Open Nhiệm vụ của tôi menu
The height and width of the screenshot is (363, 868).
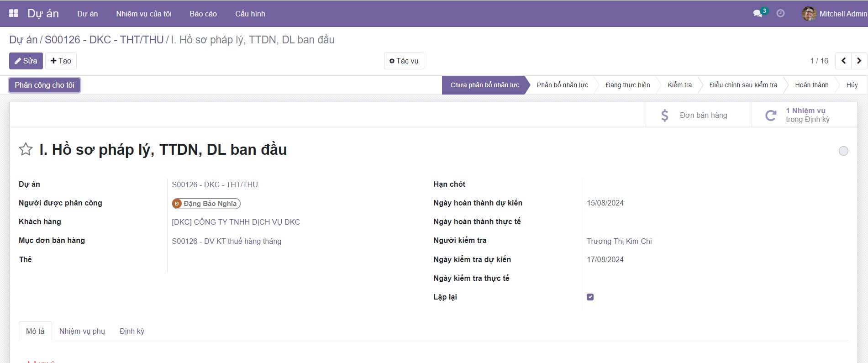(143, 14)
